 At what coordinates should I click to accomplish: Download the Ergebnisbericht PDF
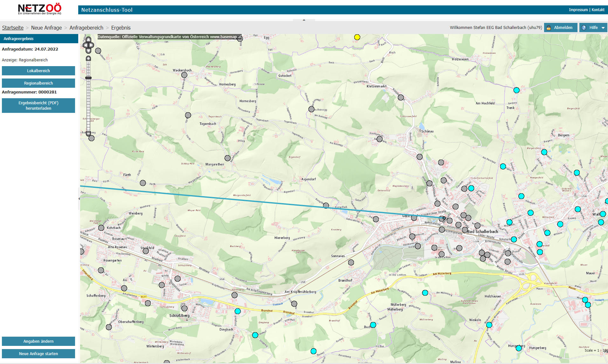[x=38, y=106]
